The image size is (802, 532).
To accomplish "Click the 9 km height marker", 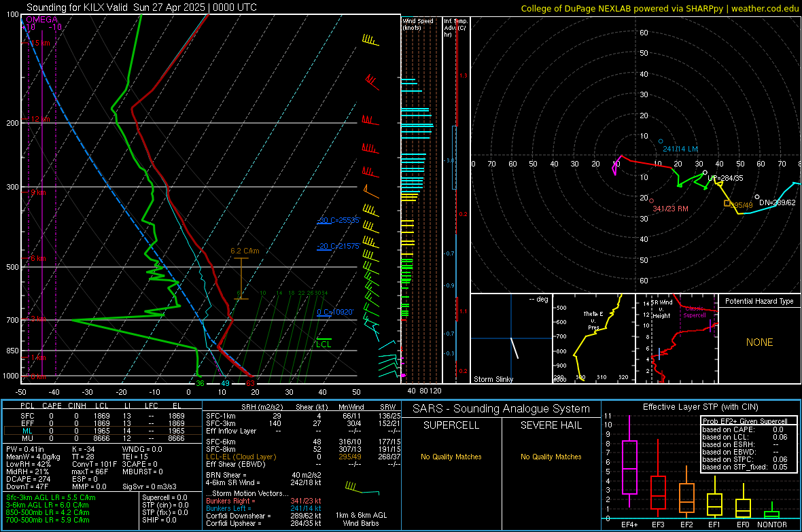I will pyautogui.click(x=38, y=193).
